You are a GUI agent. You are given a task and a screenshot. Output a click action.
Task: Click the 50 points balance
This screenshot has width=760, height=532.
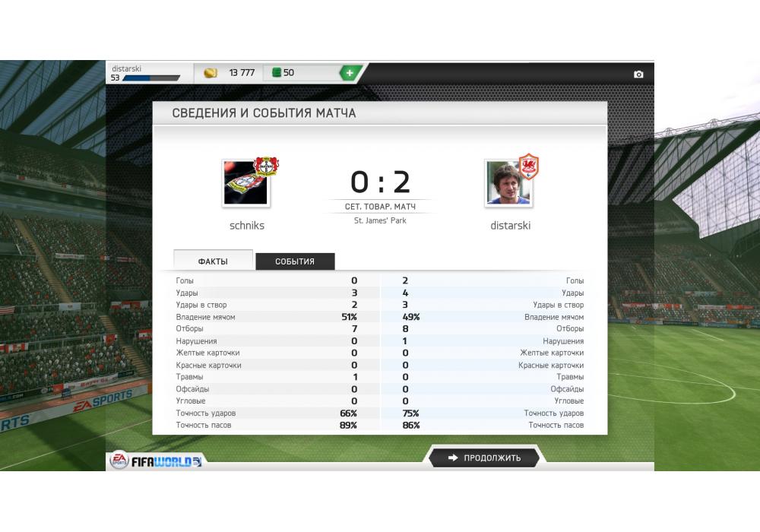click(289, 73)
